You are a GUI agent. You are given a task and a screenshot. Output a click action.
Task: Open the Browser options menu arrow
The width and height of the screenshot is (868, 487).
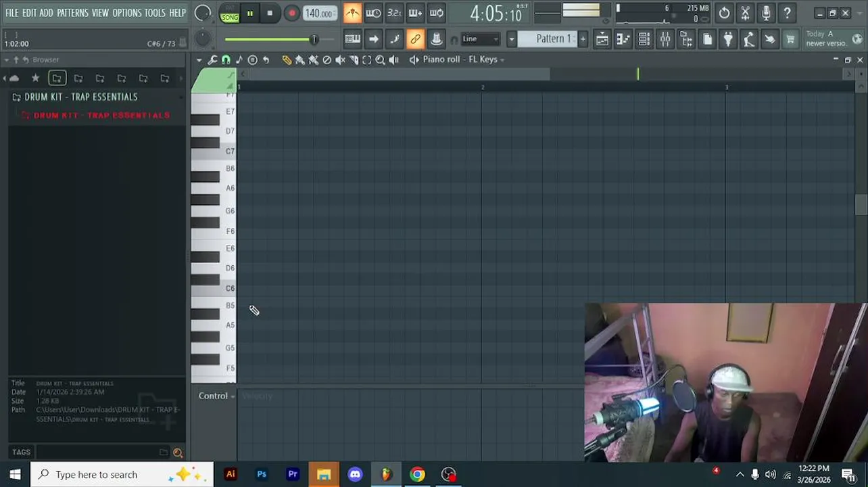pos(6,60)
